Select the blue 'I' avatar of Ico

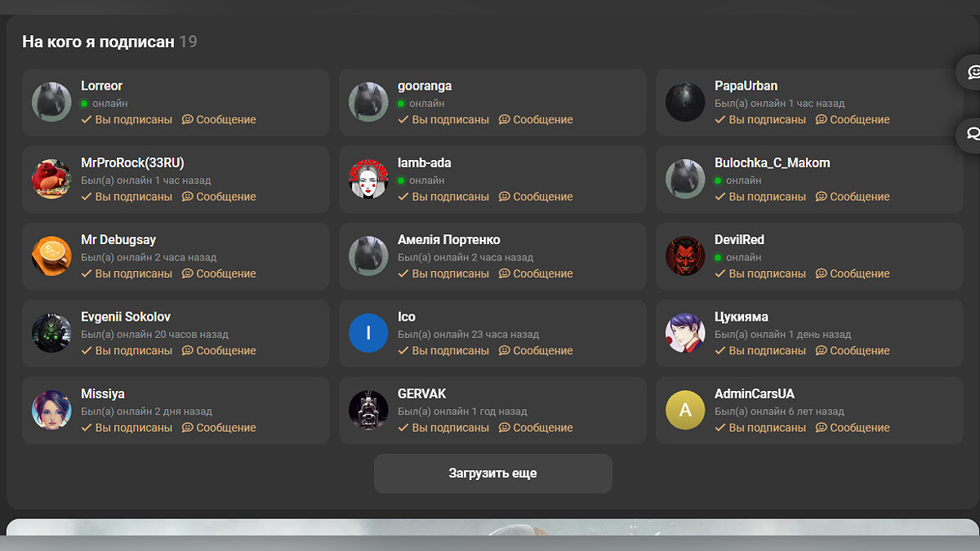click(368, 333)
